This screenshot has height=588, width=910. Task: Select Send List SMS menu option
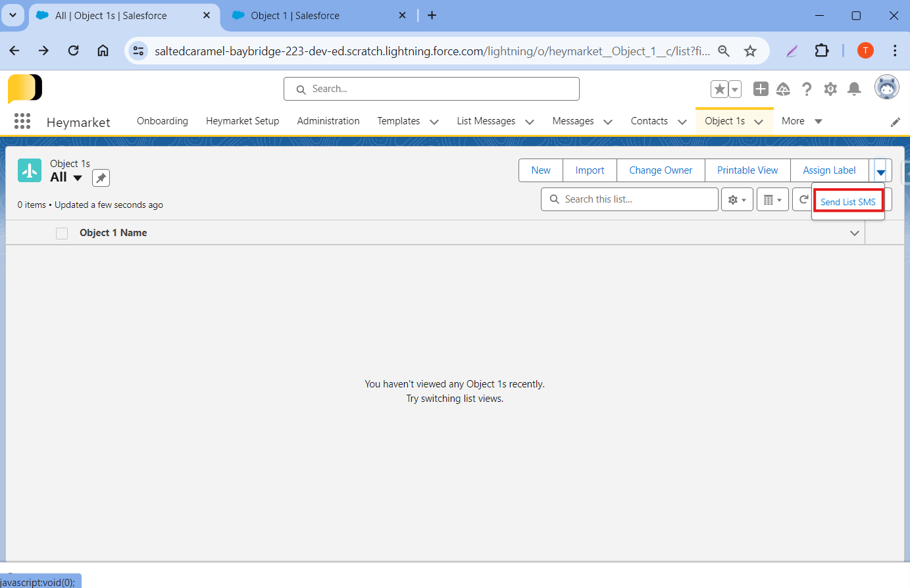(848, 202)
